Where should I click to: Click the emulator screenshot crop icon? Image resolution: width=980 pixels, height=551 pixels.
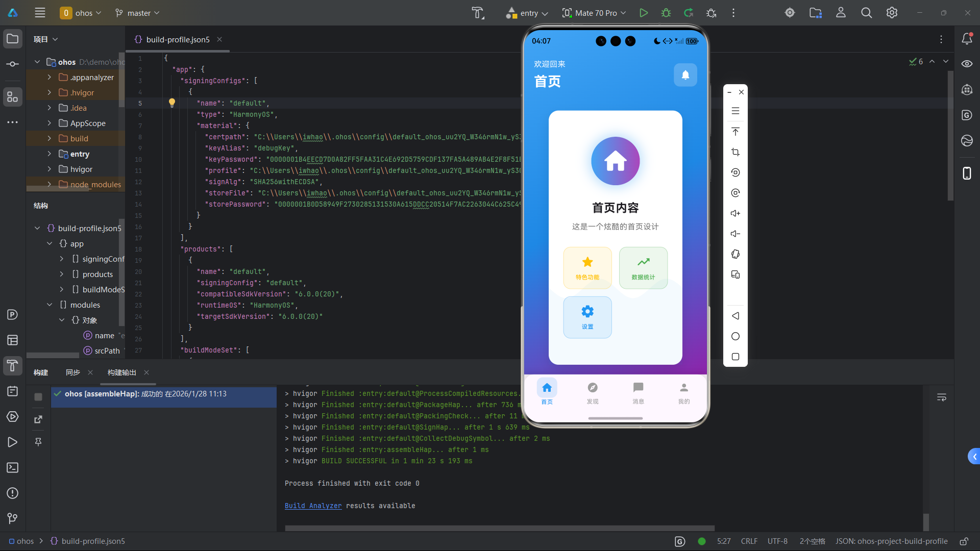coord(735,152)
